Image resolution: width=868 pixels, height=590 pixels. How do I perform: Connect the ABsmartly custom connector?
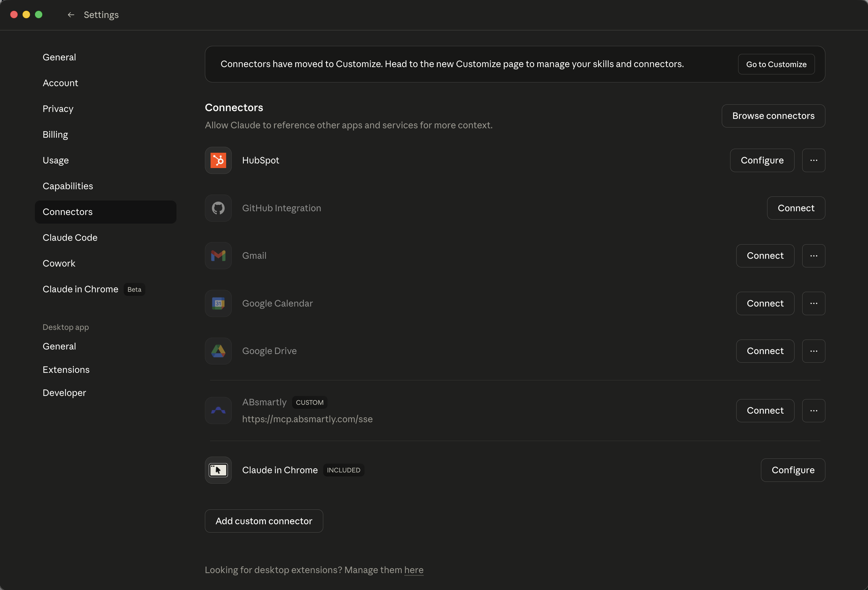click(x=765, y=410)
